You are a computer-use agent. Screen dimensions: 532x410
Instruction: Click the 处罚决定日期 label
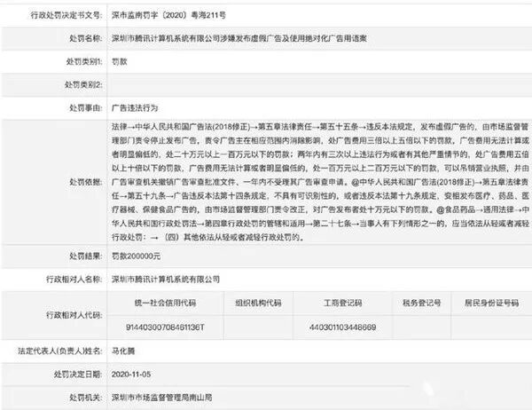78,375
